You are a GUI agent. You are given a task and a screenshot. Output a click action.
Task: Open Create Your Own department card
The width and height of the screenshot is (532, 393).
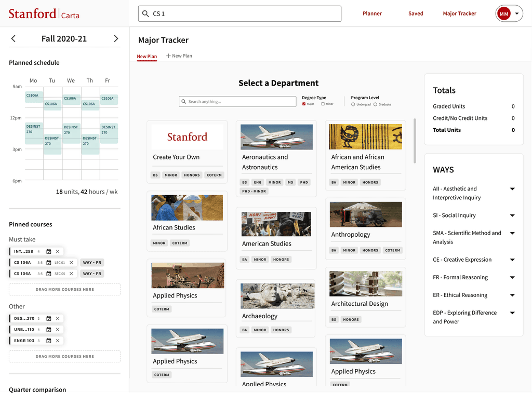(187, 152)
